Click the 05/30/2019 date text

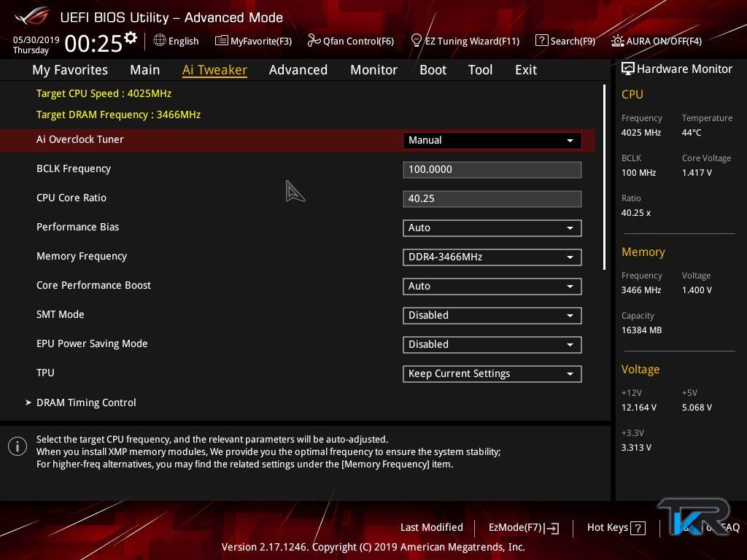(x=36, y=39)
